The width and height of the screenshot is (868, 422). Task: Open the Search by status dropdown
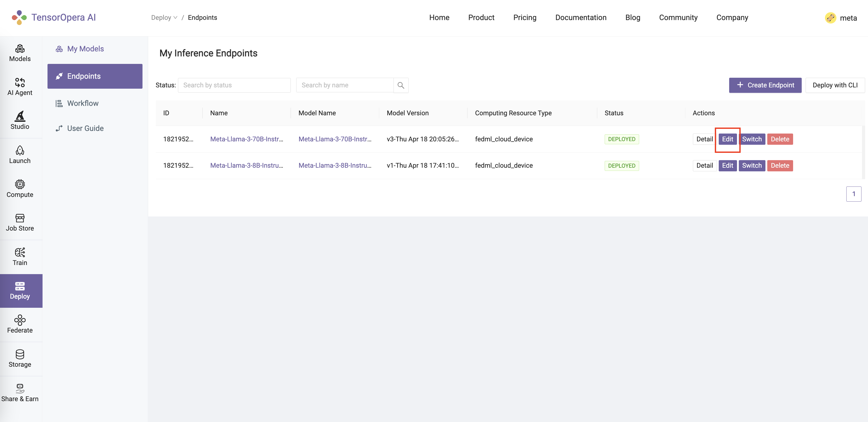(234, 85)
